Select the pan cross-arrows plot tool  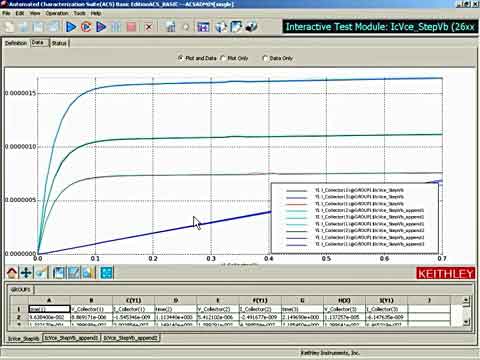[x=26, y=273]
